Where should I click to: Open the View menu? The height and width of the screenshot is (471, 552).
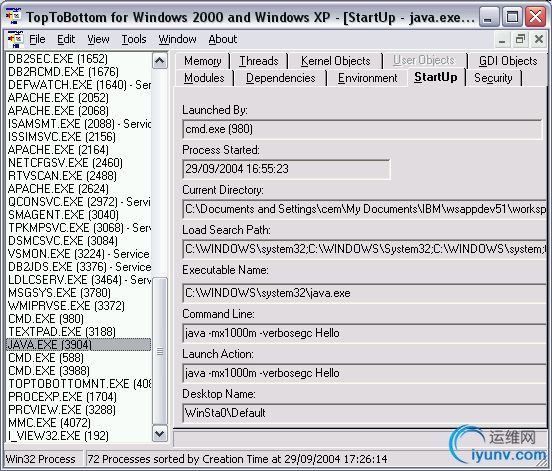coord(98,39)
